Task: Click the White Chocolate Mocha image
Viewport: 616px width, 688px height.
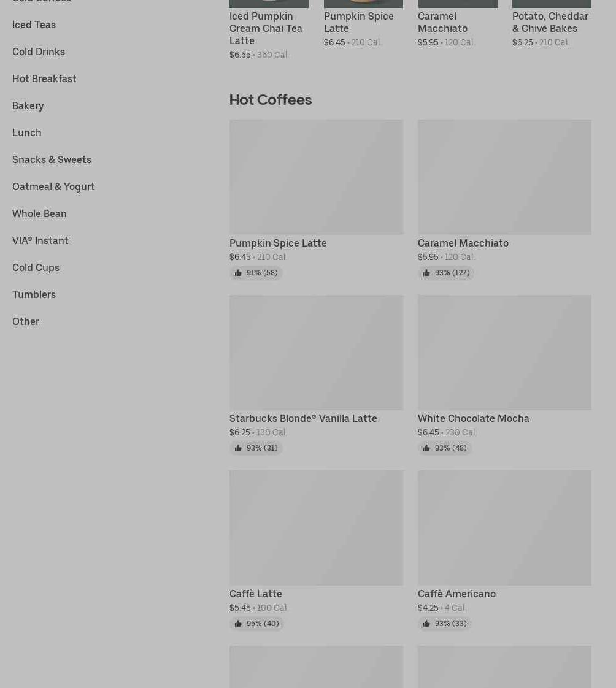Action: pos(504,353)
